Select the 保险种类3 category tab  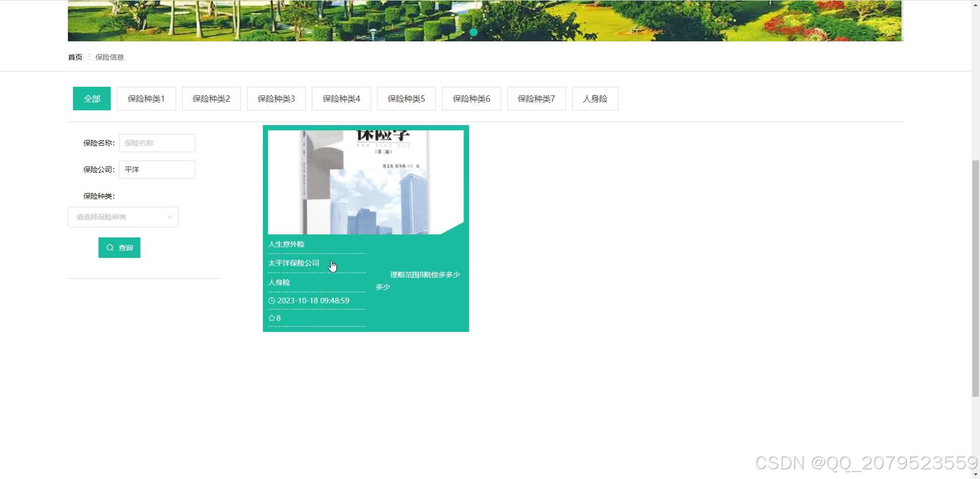[276, 98]
